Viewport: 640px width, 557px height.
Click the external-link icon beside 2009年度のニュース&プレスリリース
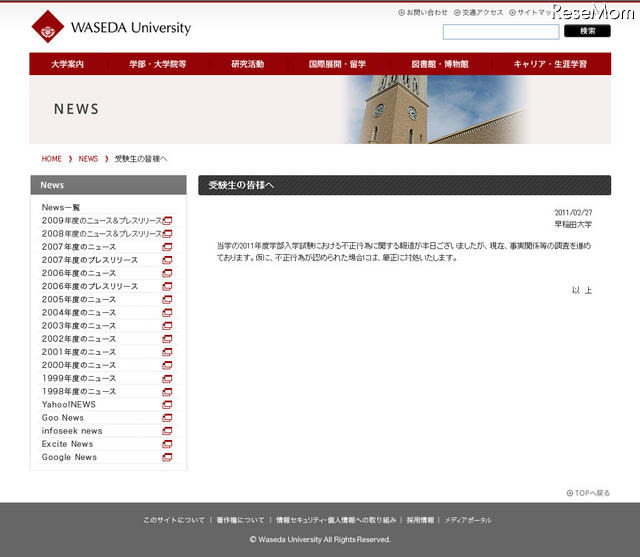[167, 221]
